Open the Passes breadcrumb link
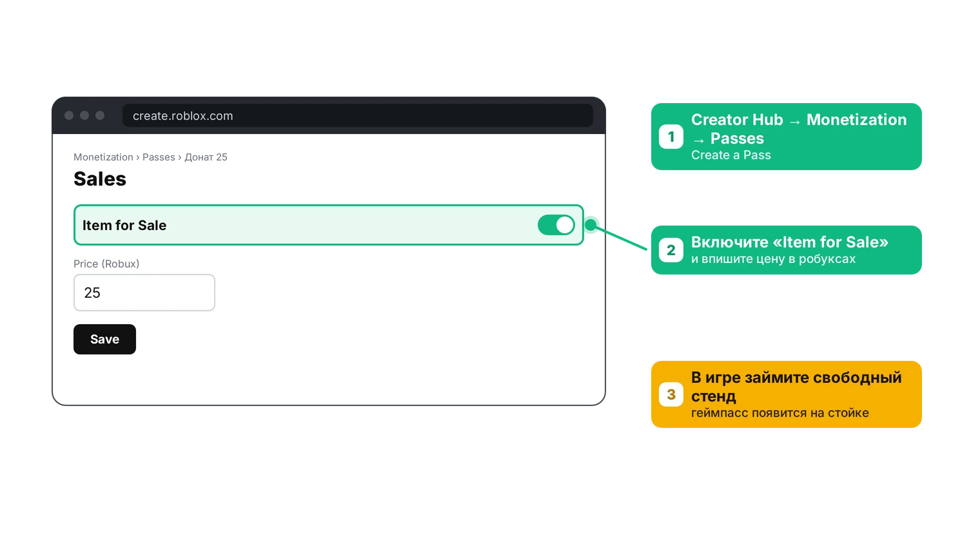 point(159,157)
